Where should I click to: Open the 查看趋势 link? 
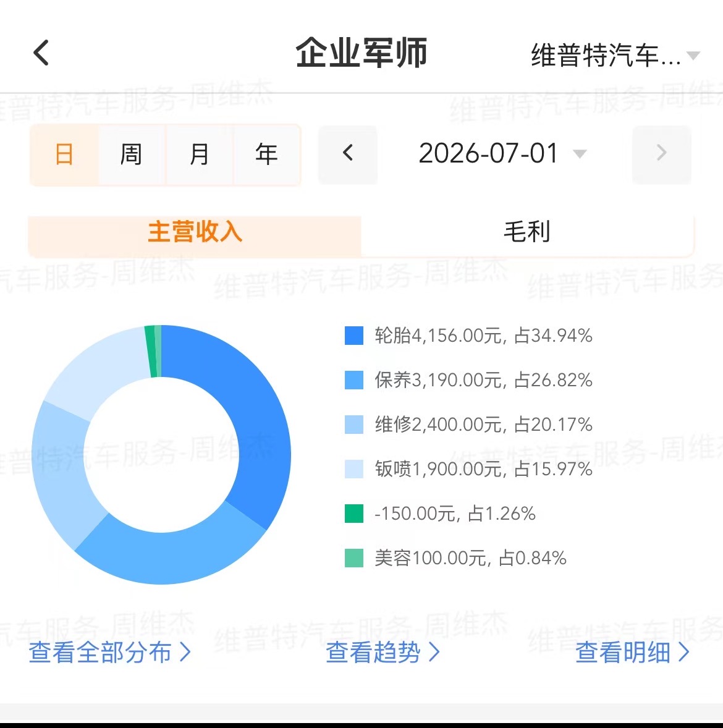click(x=383, y=653)
